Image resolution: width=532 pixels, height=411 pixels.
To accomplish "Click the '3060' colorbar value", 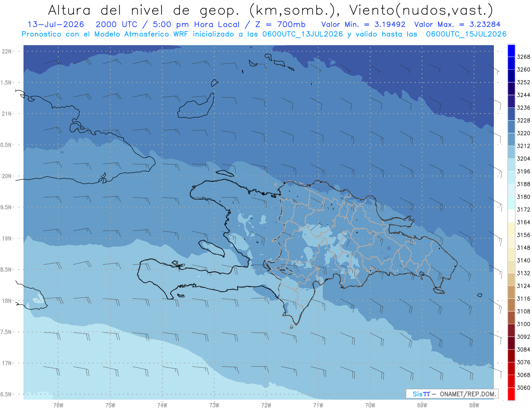I will coord(524,388).
